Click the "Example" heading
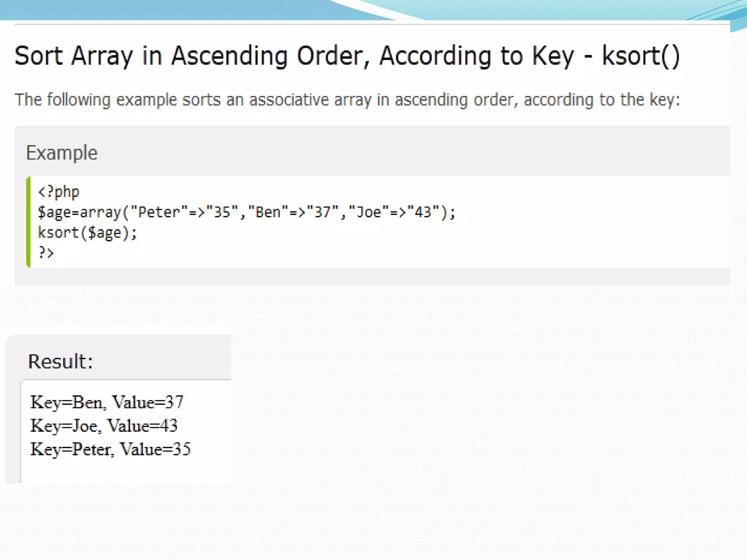 pyautogui.click(x=62, y=153)
